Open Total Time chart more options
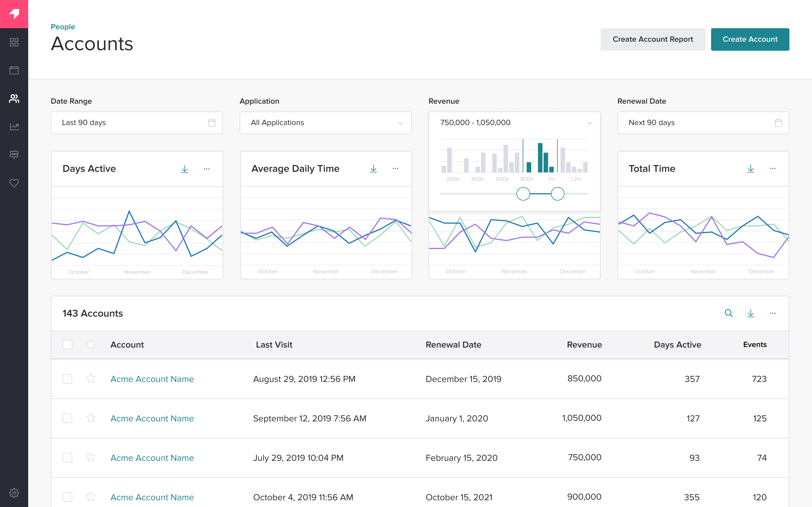This screenshot has height=507, width=812. click(x=773, y=169)
